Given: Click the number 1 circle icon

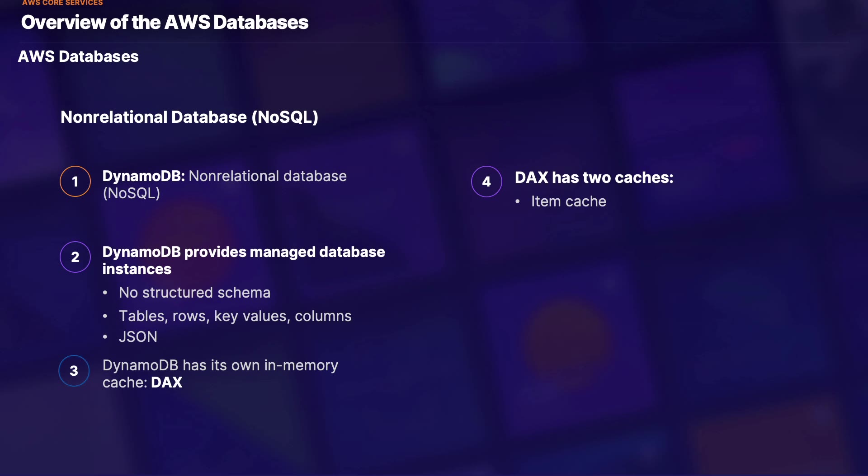Looking at the screenshot, I should [75, 182].
